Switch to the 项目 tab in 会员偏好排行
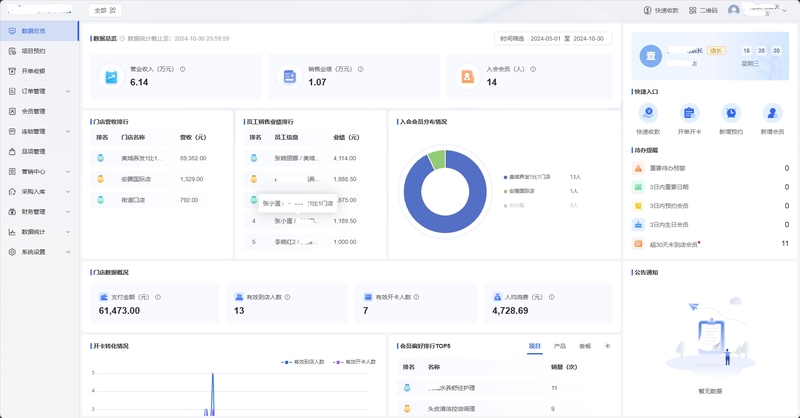This screenshot has width=800, height=418. 535,346
